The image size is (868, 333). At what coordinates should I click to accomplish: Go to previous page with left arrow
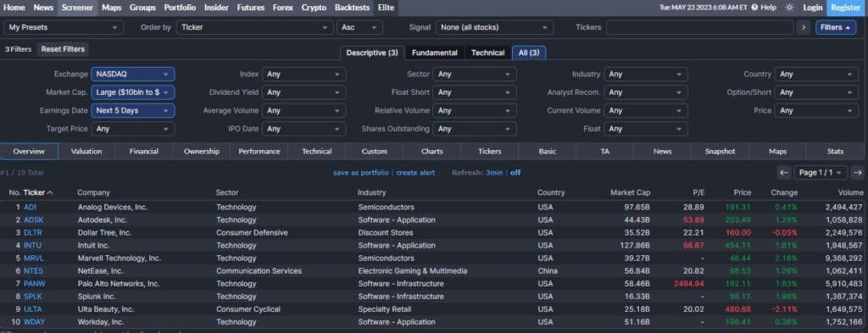pos(783,173)
